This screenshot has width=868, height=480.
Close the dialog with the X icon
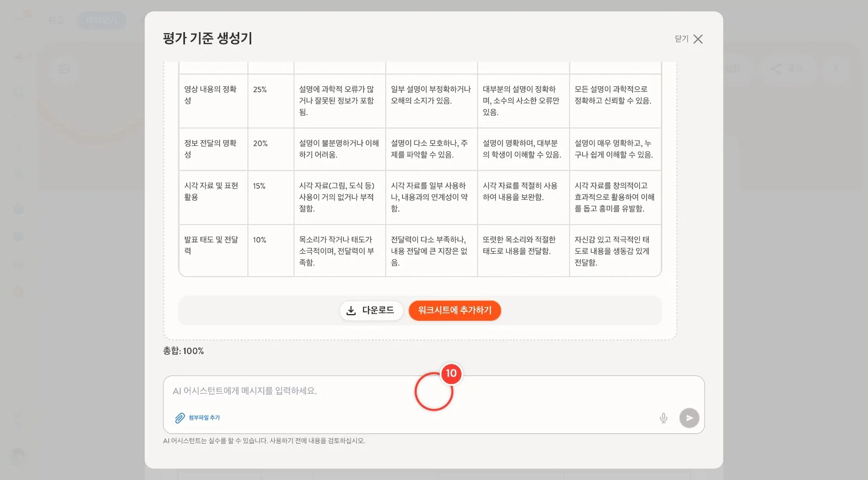[x=698, y=39]
